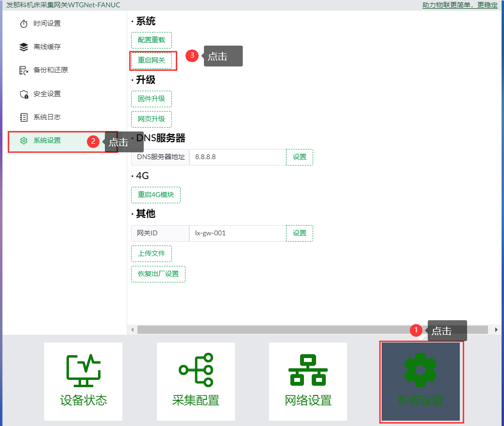Click the notebook icon beside 系统日志
Viewport: 504px width, 426px height.
pyautogui.click(x=24, y=117)
